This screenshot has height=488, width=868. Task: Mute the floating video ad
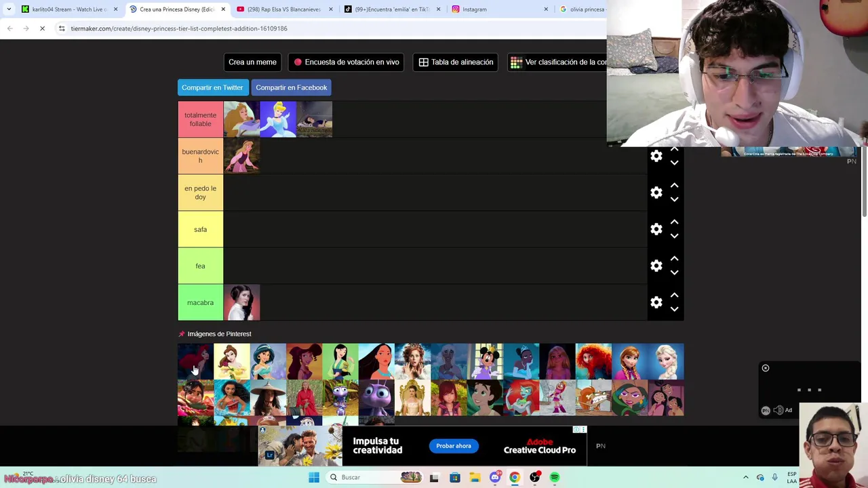point(778,410)
